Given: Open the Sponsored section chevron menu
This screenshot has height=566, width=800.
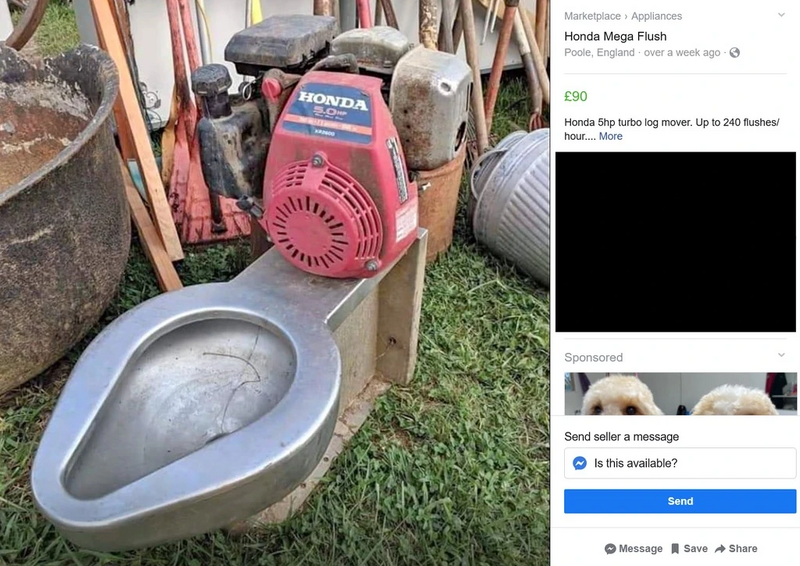Looking at the screenshot, I should click(x=781, y=355).
